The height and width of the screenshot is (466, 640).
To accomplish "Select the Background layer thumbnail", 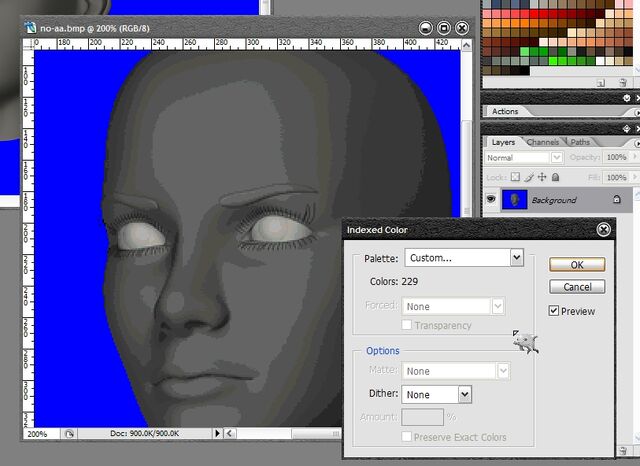I will tap(514, 200).
